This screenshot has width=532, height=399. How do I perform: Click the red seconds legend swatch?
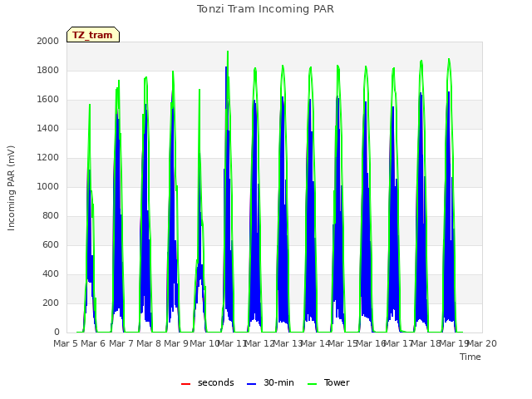(185, 384)
